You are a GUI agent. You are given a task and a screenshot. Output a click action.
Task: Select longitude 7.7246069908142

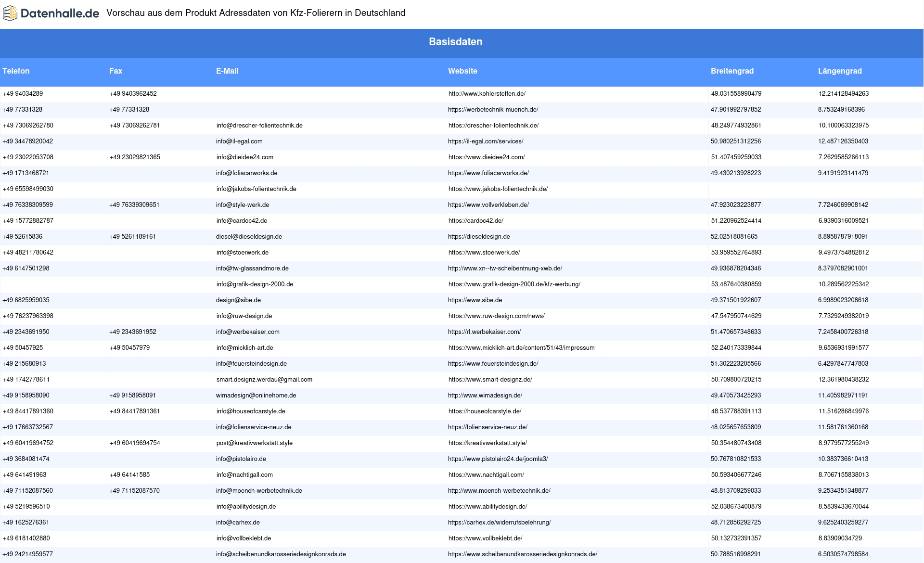pos(843,205)
